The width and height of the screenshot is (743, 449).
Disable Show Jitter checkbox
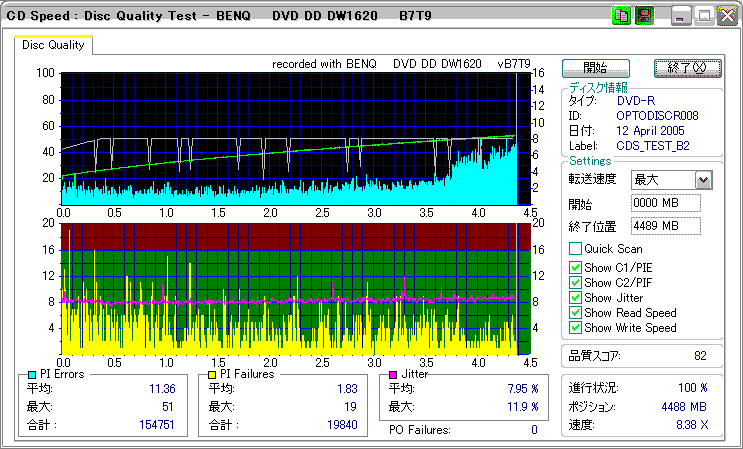[575, 297]
